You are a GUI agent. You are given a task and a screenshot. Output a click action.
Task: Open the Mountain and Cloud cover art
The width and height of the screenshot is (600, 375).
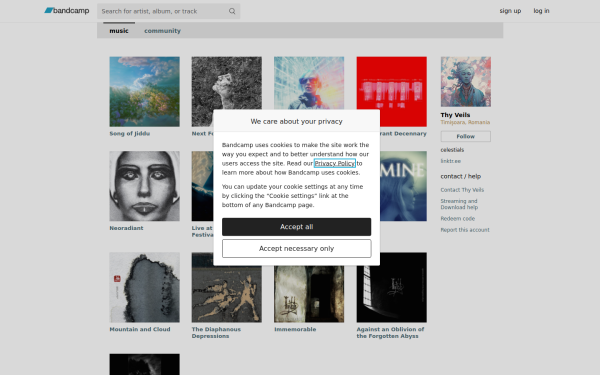tap(144, 287)
